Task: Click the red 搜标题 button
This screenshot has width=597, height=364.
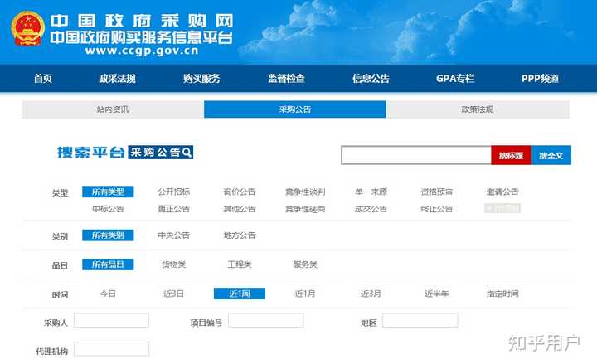Action: [511, 155]
